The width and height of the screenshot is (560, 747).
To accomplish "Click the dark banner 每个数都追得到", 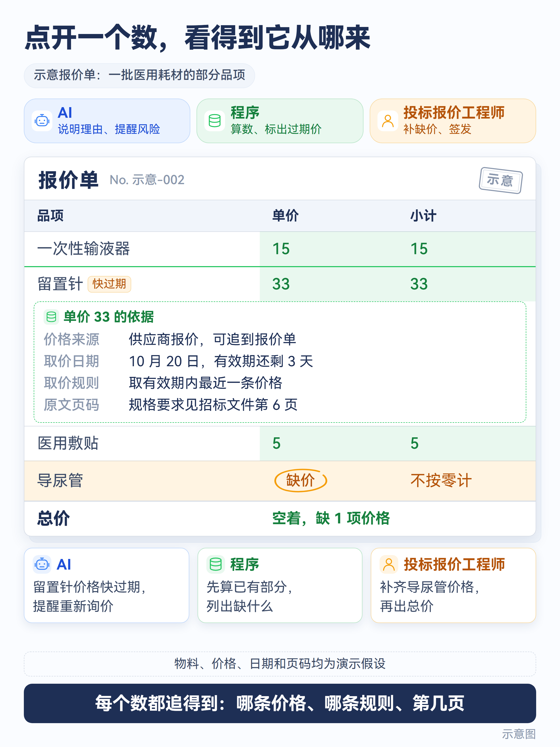I will (280, 703).
